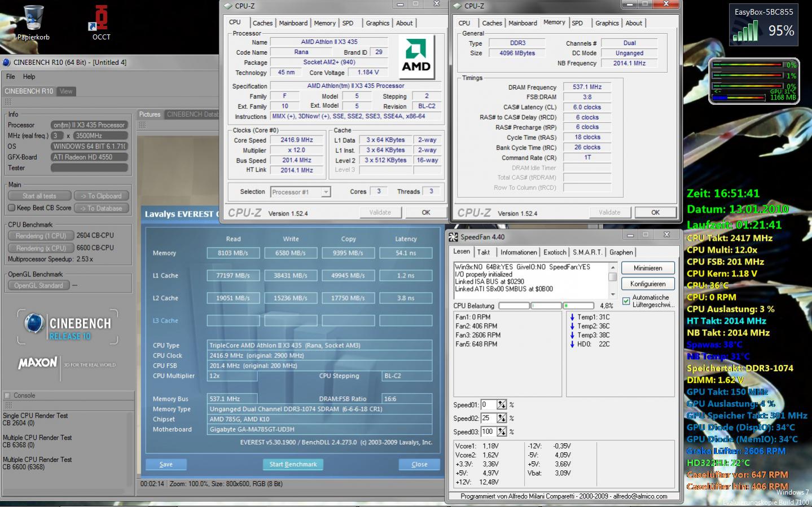Viewport: 812px width, 507px height.
Task: Click the To Clipboard button
Action: coord(101,196)
